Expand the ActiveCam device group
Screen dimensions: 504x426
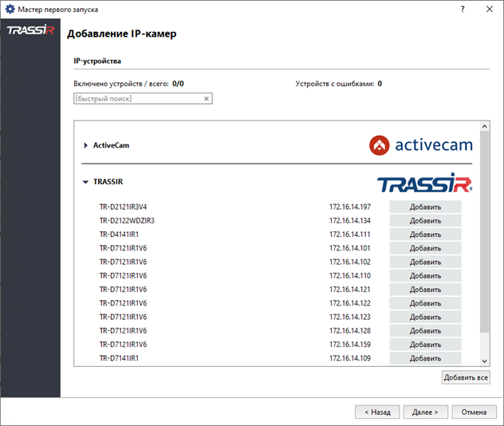point(86,145)
